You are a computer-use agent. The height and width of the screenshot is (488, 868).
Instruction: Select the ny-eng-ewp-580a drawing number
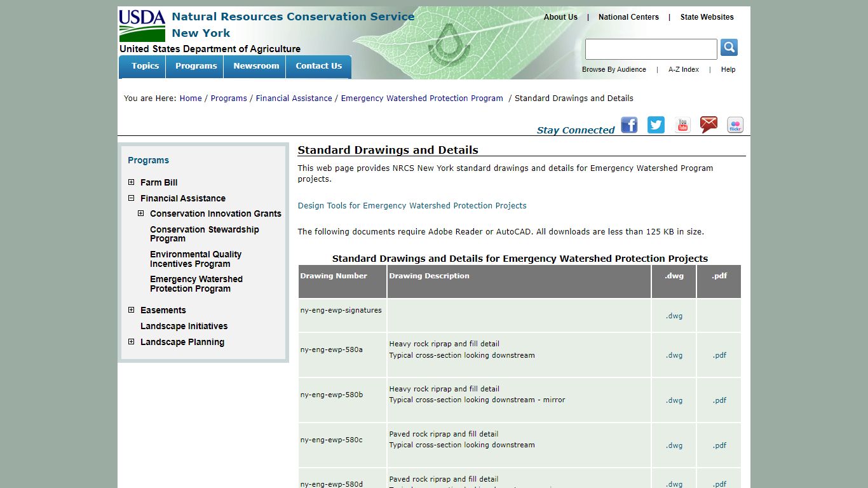[x=332, y=349]
